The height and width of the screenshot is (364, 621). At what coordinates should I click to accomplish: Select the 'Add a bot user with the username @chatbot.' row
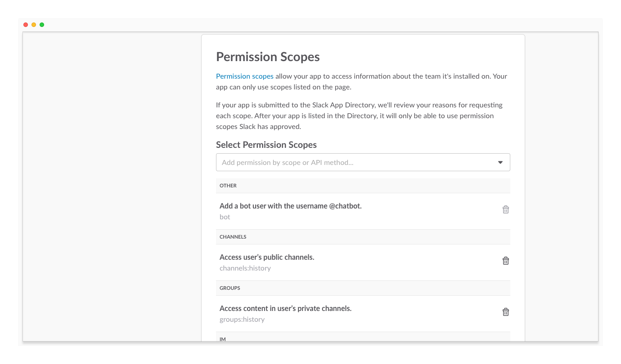363,211
